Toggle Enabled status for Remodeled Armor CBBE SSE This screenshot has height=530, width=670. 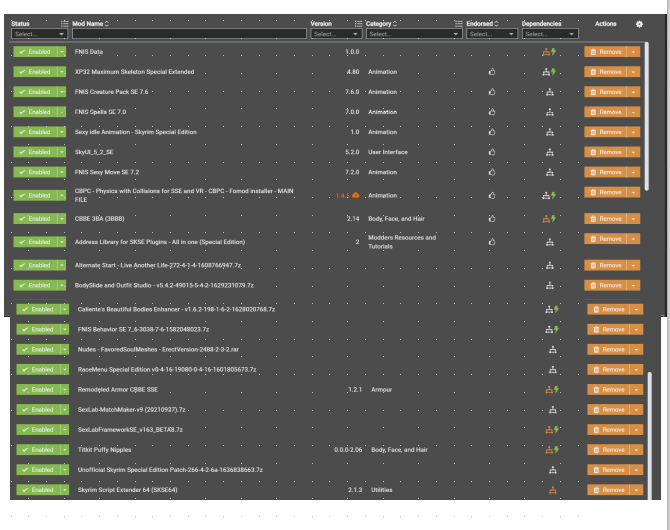click(38, 390)
